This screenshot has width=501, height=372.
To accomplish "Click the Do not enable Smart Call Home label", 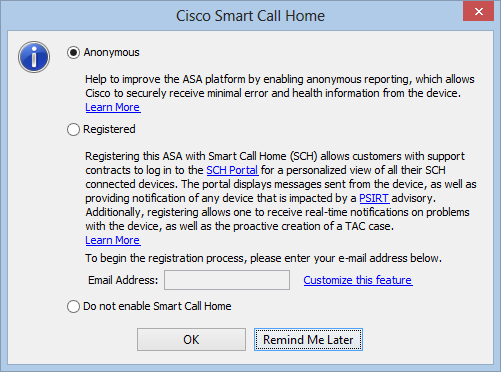I will click(x=157, y=306).
